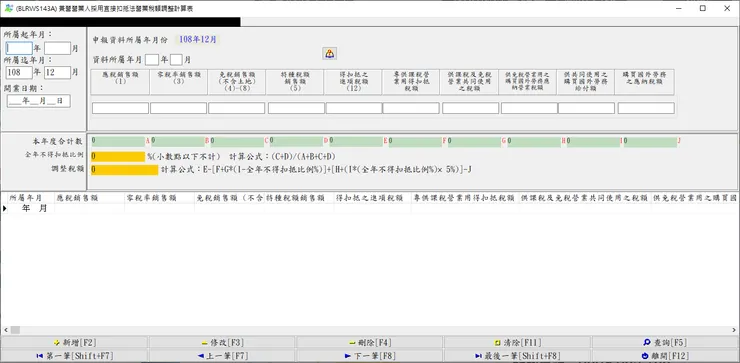740x363 pixels.
Task: Click the 所屬迄年月 month field showing 12
Action: coord(58,72)
